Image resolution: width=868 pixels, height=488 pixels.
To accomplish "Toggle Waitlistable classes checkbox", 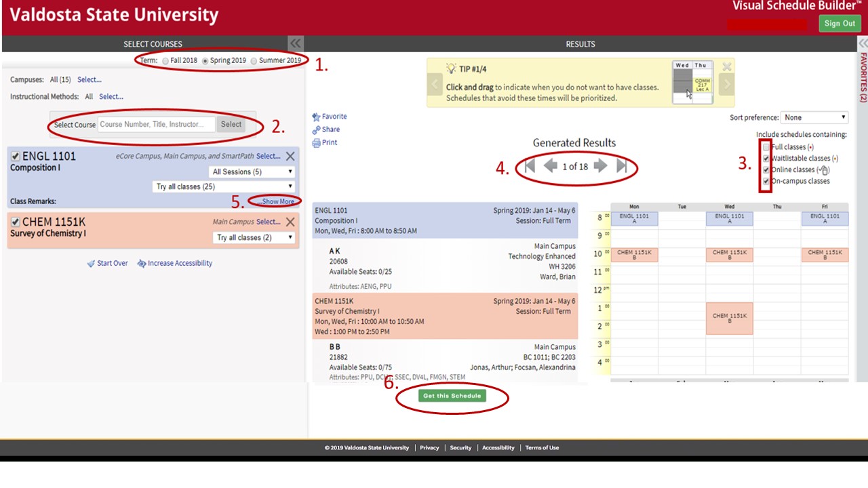I will click(x=766, y=159).
